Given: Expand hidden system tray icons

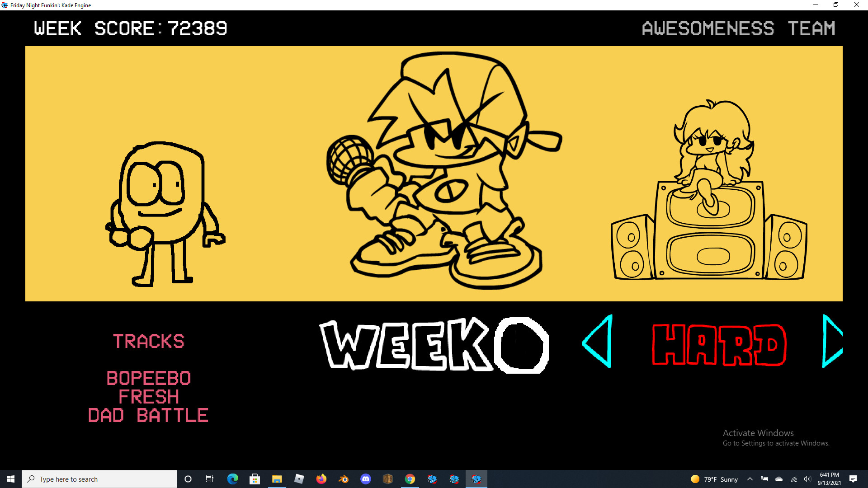Looking at the screenshot, I should (x=750, y=479).
